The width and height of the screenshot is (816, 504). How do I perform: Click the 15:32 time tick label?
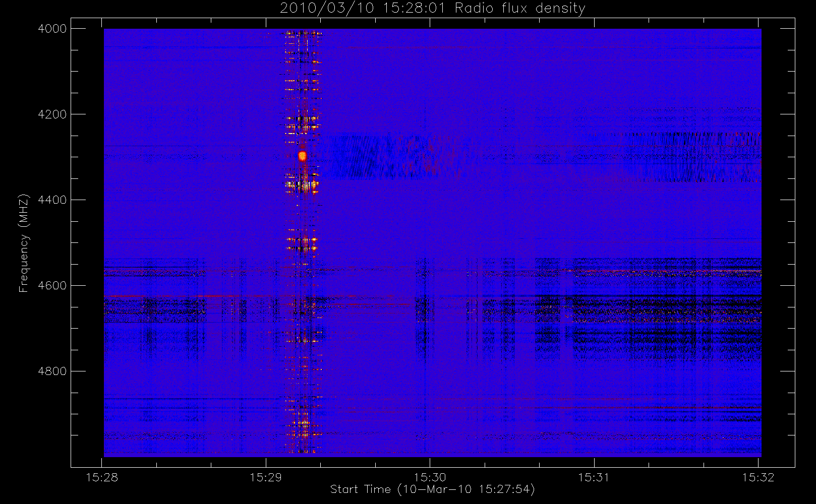click(x=758, y=477)
